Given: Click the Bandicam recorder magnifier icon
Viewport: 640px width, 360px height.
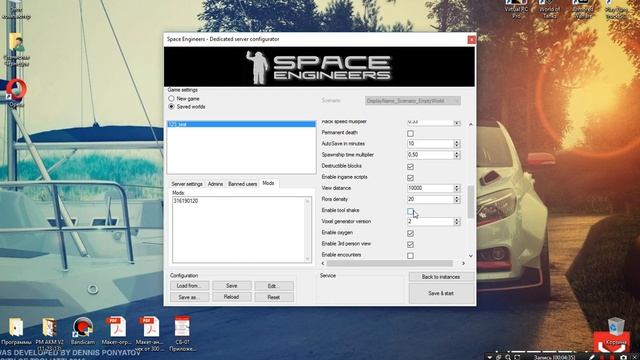Looking at the screenshot, I should tap(508, 357).
